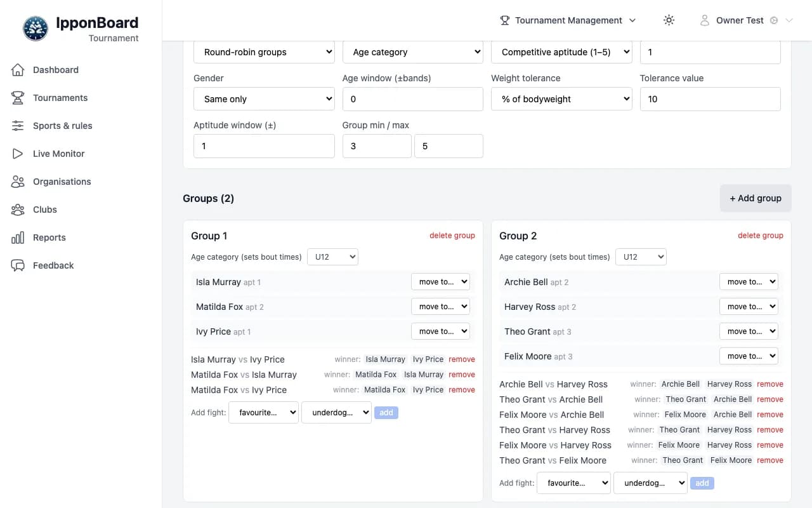Click the user avatar icon in header
This screenshot has height=508, width=812.
[x=704, y=20]
